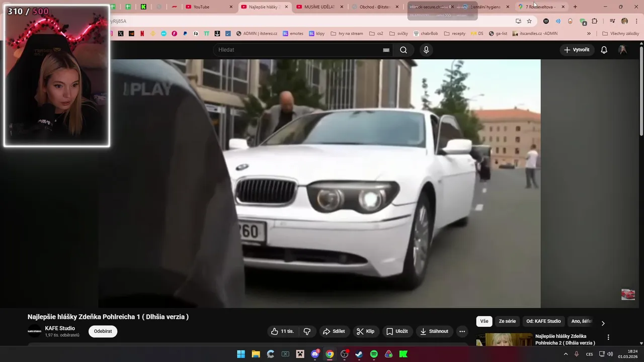
Task: Open Minecraft launcher from the taskbar
Action: 300,354
